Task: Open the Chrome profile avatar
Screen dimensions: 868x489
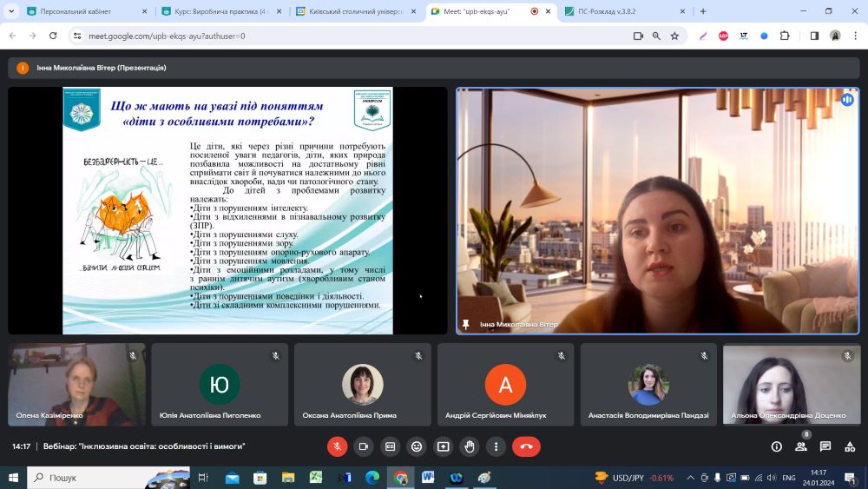Action: pyautogui.click(x=835, y=36)
